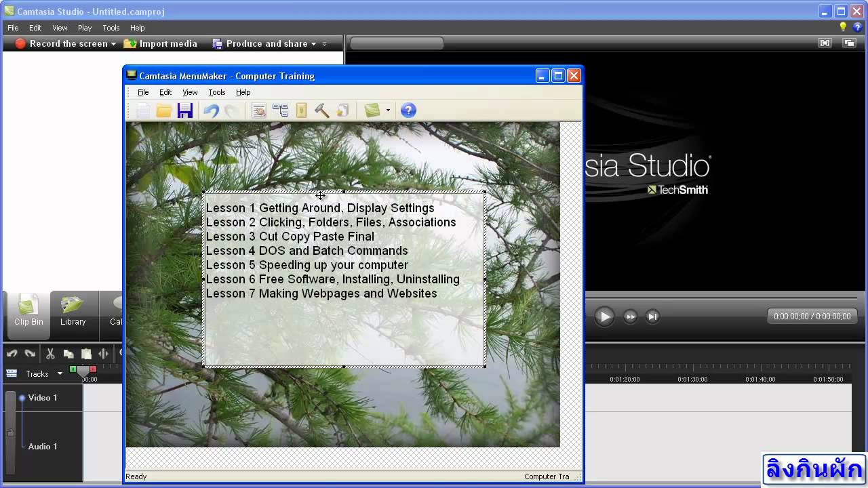Expand the Produce and share dropdown arrow
This screenshot has width=868, height=488.
click(x=313, y=44)
